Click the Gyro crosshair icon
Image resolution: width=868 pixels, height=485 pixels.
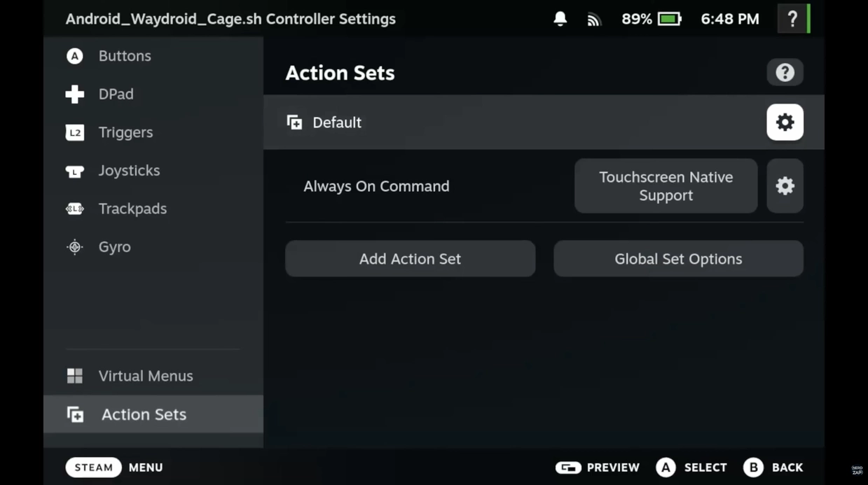(74, 247)
